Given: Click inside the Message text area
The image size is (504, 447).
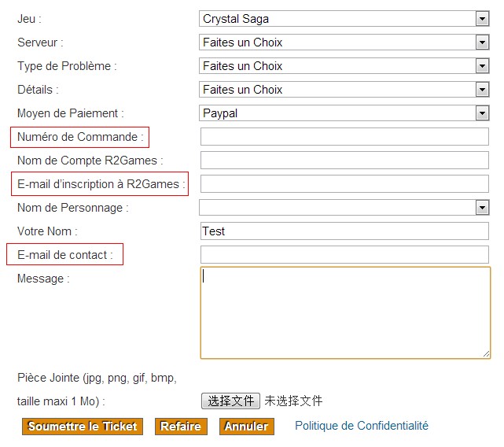Looking at the screenshot, I should point(344,312).
